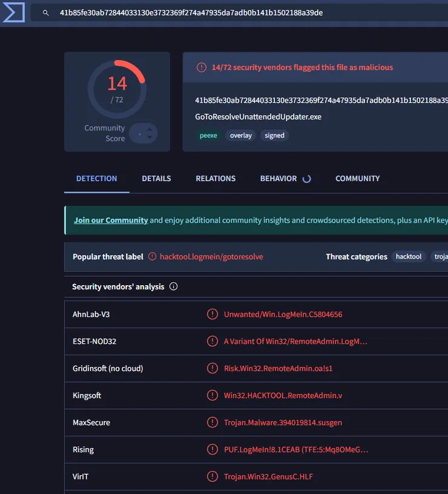Image resolution: width=448 pixels, height=494 pixels.
Task: Switch to the DETAILS tab
Action: click(156, 179)
